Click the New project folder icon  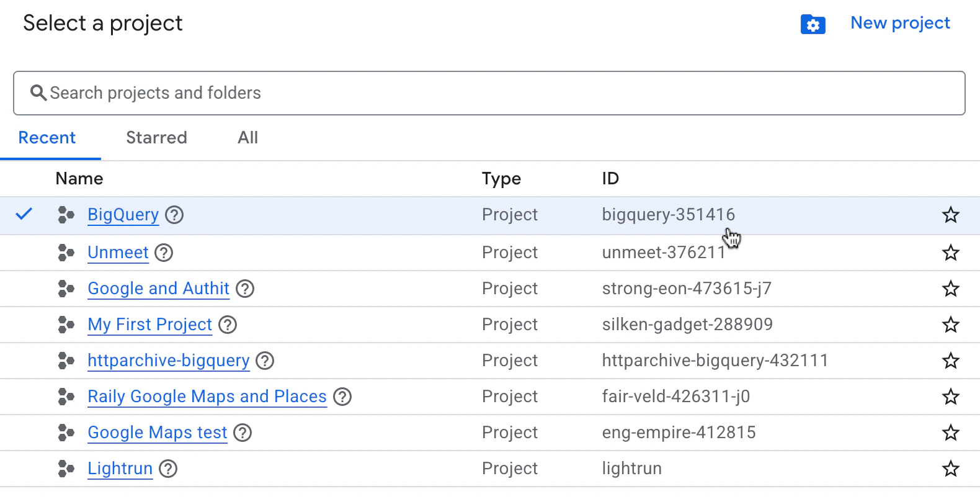click(x=813, y=24)
